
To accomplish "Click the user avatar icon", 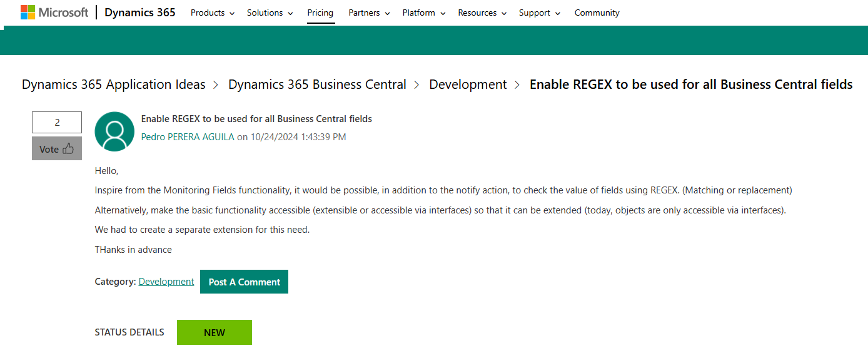I will click(x=114, y=131).
